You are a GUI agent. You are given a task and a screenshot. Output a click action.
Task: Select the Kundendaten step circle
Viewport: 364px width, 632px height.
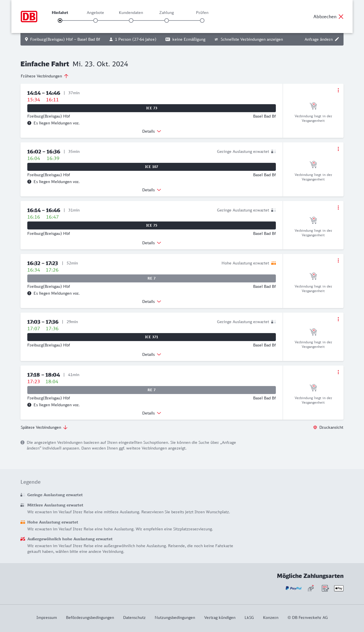coord(131,20)
